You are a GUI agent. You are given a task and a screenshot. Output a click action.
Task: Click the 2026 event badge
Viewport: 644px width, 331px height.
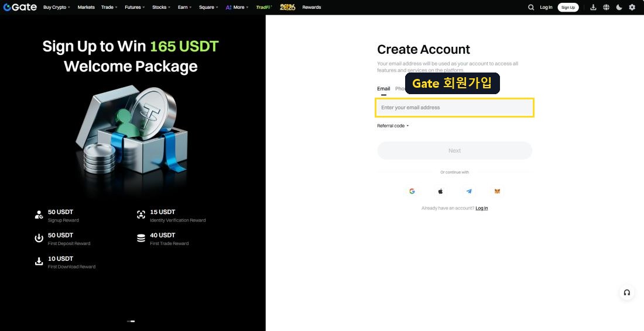point(287,7)
